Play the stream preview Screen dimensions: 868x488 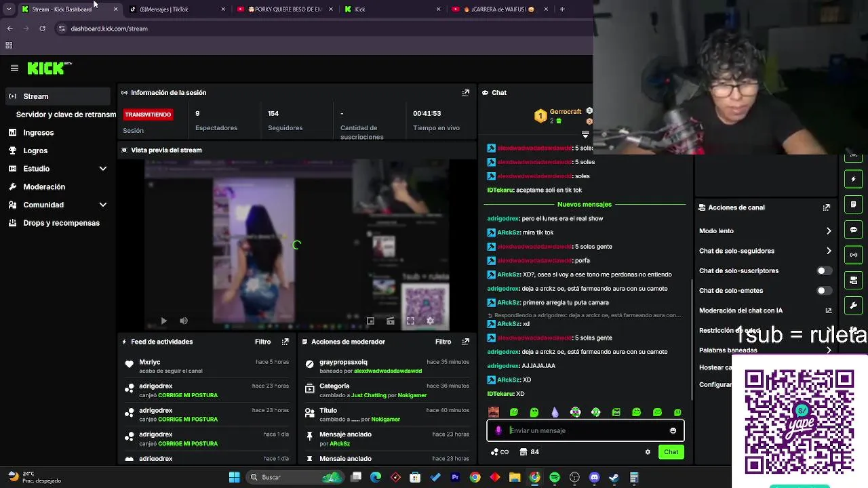(163, 321)
